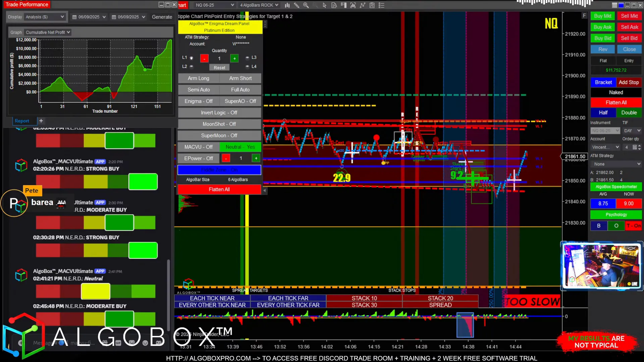Open the TIF DAY dropdown

632,131
